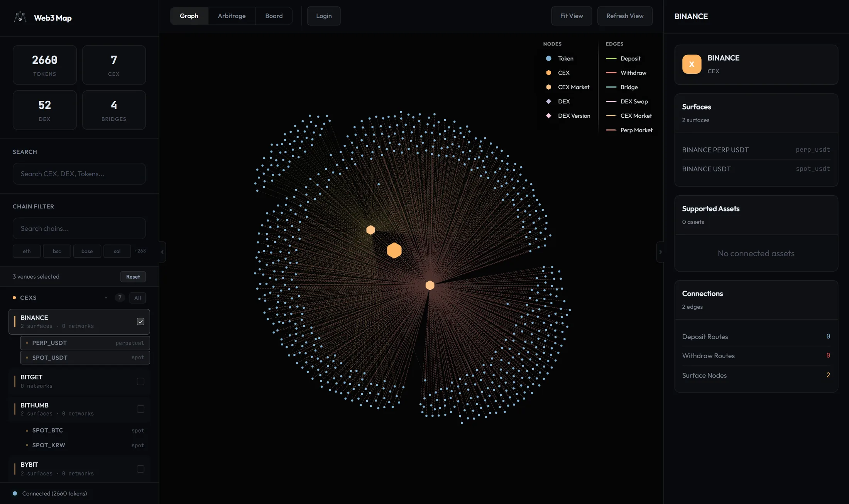
Task: Click the Token node legend dot
Action: click(548, 58)
